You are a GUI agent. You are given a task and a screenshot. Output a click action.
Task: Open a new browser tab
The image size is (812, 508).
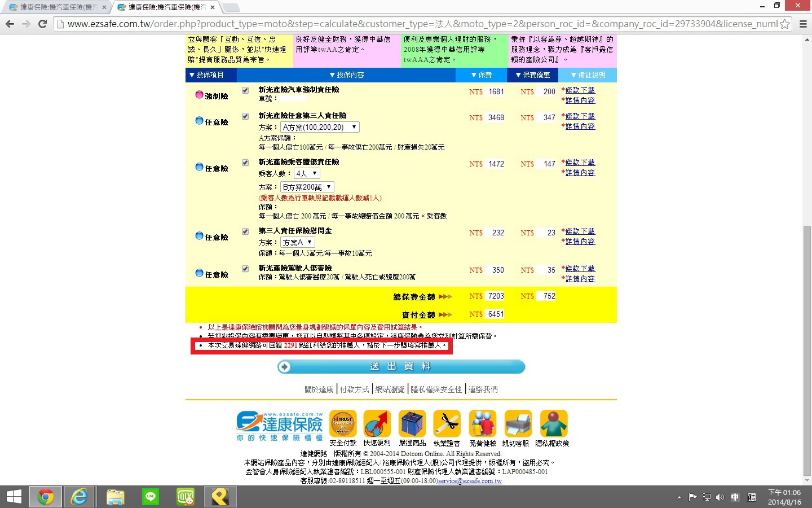point(231,7)
